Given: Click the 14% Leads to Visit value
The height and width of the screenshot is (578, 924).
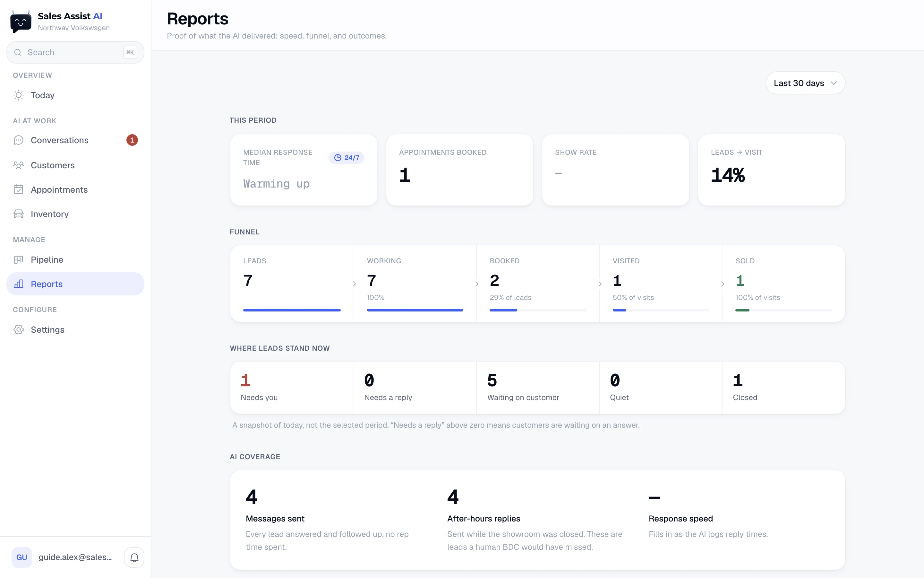Looking at the screenshot, I should (728, 175).
